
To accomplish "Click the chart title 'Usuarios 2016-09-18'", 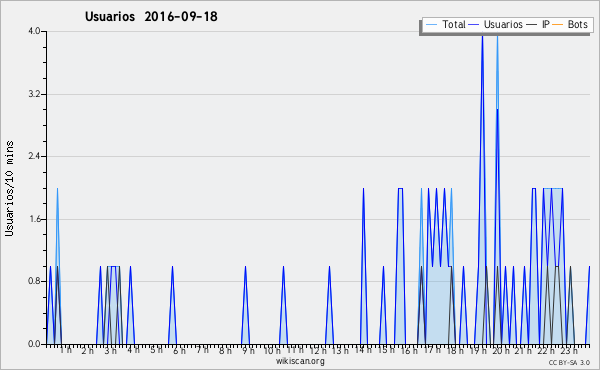I will tap(151, 17).
